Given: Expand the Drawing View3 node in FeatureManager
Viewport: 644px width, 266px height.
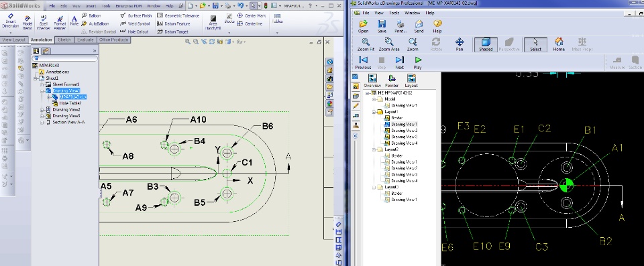Looking at the screenshot, I should pos(42,116).
